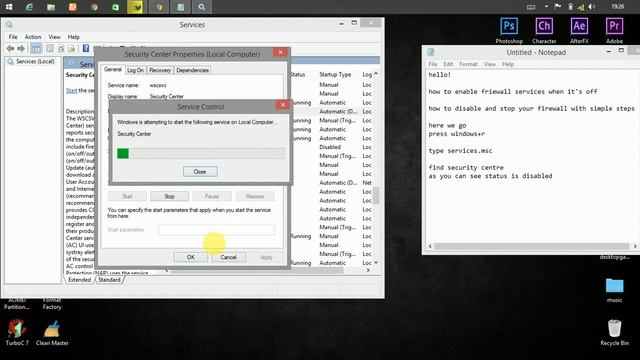Click OK in Security Center Properties
The width and height of the screenshot is (640, 360).
coord(191,257)
